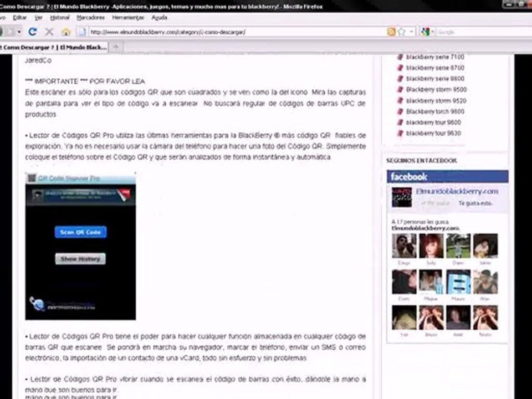The height and width of the screenshot is (399, 532).
Task: Reload the page with the blue refresh arrow
Action: [x=33, y=32]
